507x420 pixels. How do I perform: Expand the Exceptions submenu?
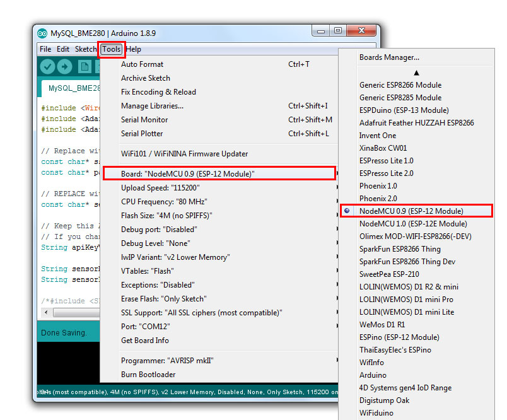click(x=220, y=285)
